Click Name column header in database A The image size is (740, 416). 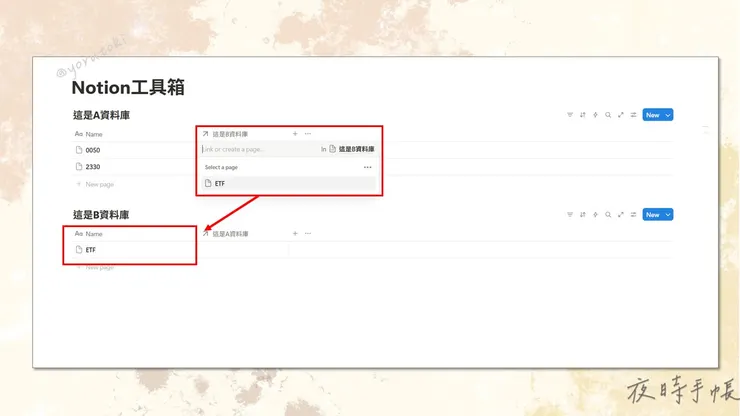(89, 134)
